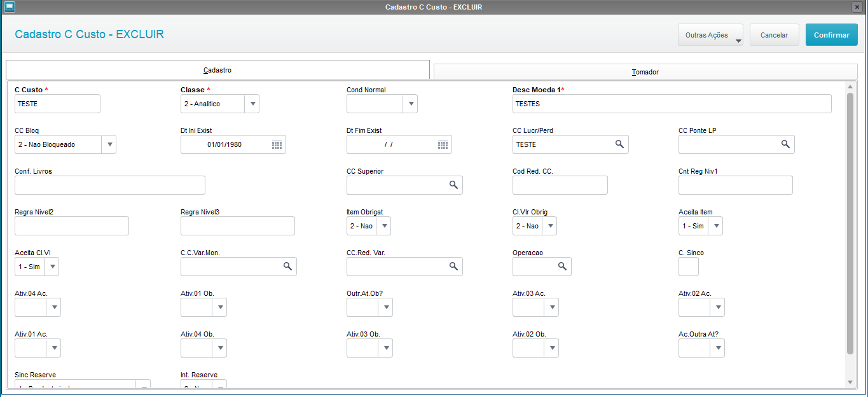
Task: Click the application icon in title bar
Action: pyautogui.click(x=8, y=7)
